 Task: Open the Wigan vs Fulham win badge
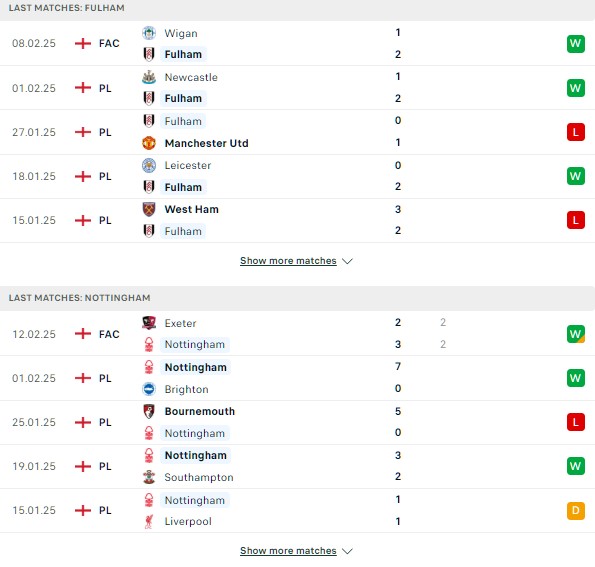coord(576,44)
